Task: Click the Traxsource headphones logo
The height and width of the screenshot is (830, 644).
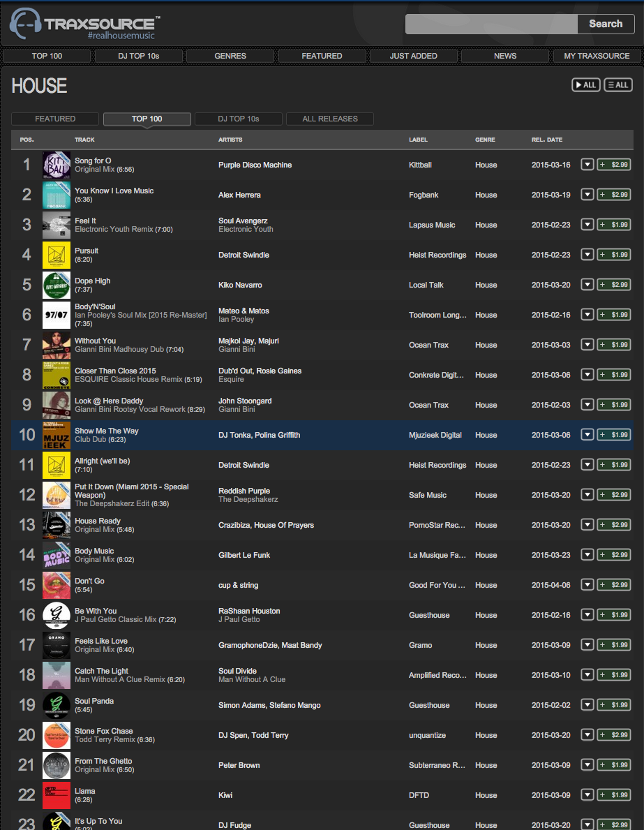Action: pyautogui.click(x=25, y=24)
